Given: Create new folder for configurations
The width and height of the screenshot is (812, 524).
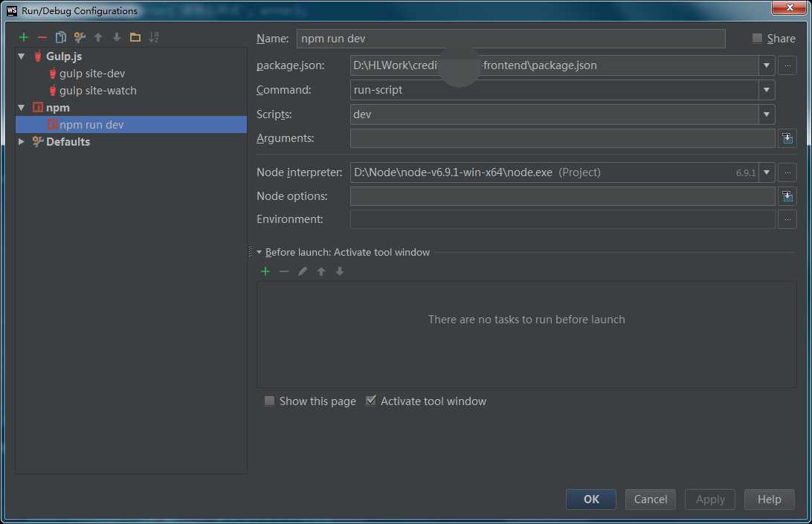Looking at the screenshot, I should click(x=135, y=37).
